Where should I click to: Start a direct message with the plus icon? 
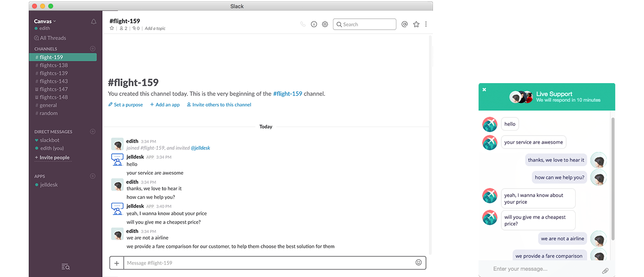[93, 132]
